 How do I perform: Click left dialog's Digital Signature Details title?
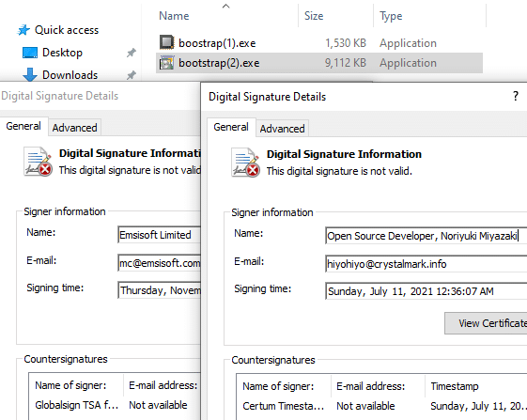click(59, 96)
